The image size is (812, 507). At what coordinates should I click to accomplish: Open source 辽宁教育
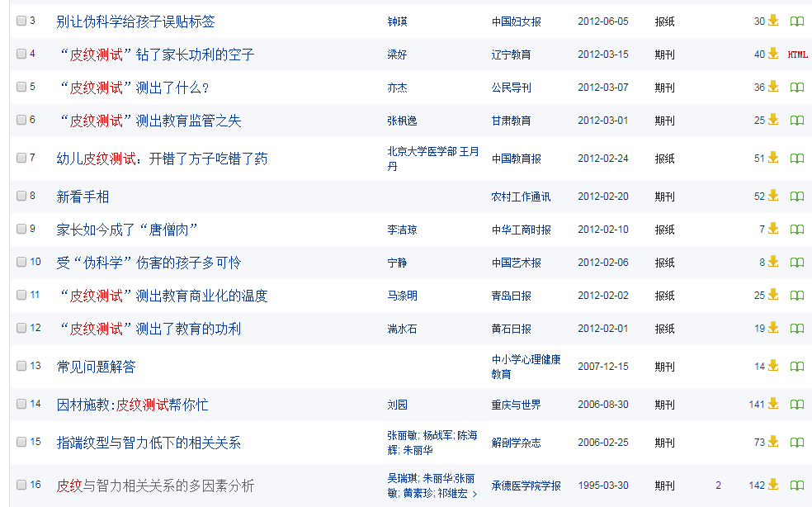[x=511, y=54]
